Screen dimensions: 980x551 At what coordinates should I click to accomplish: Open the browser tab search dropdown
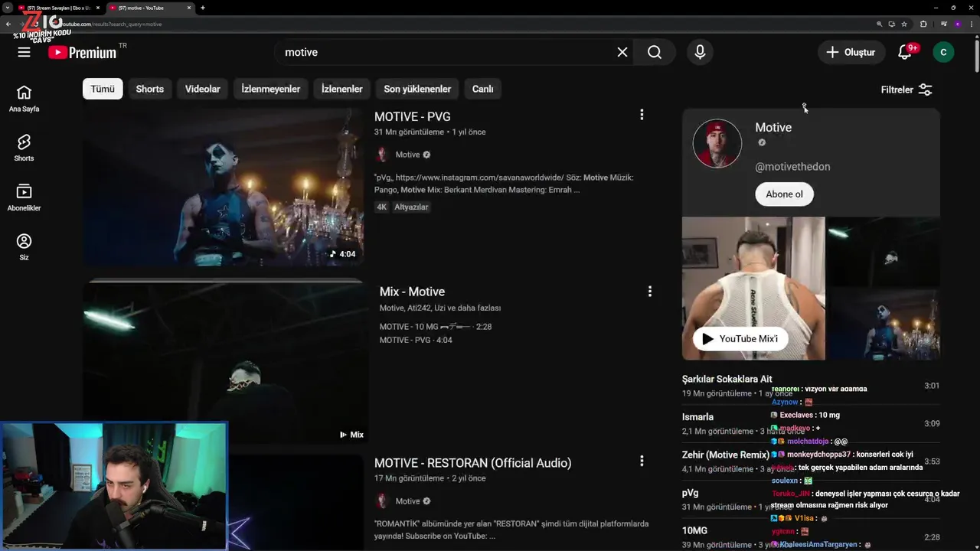[x=6, y=8]
